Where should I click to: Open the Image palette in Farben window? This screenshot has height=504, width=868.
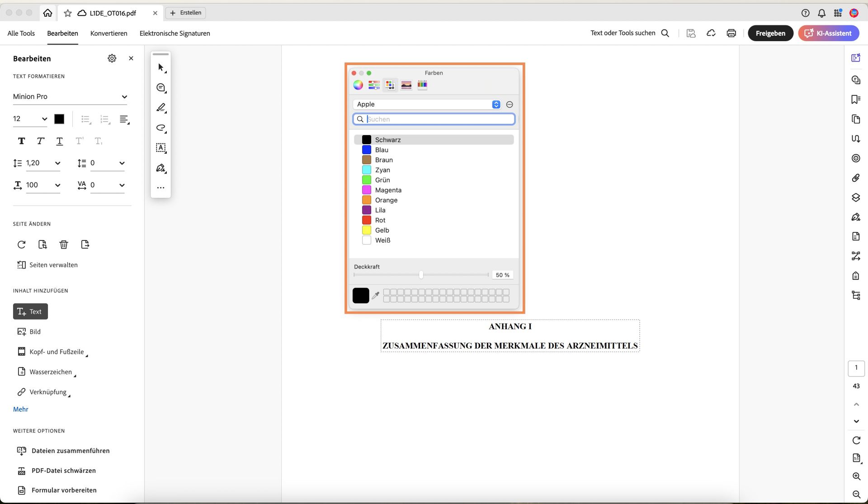pyautogui.click(x=406, y=85)
